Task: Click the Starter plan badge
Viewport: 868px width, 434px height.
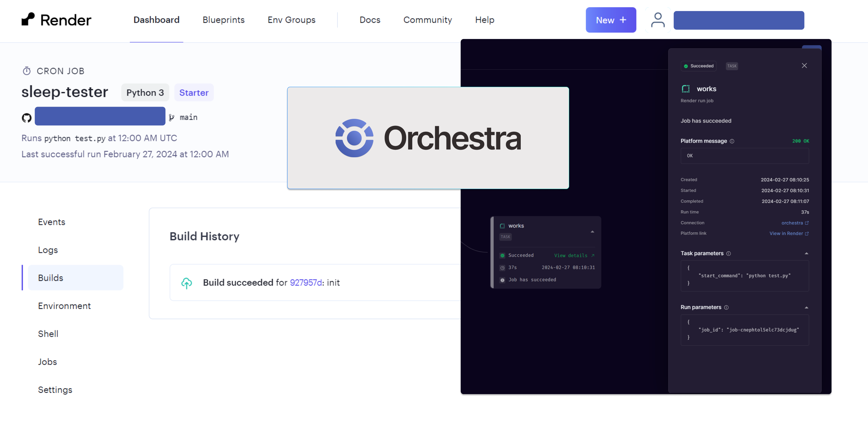Action: [x=194, y=93]
